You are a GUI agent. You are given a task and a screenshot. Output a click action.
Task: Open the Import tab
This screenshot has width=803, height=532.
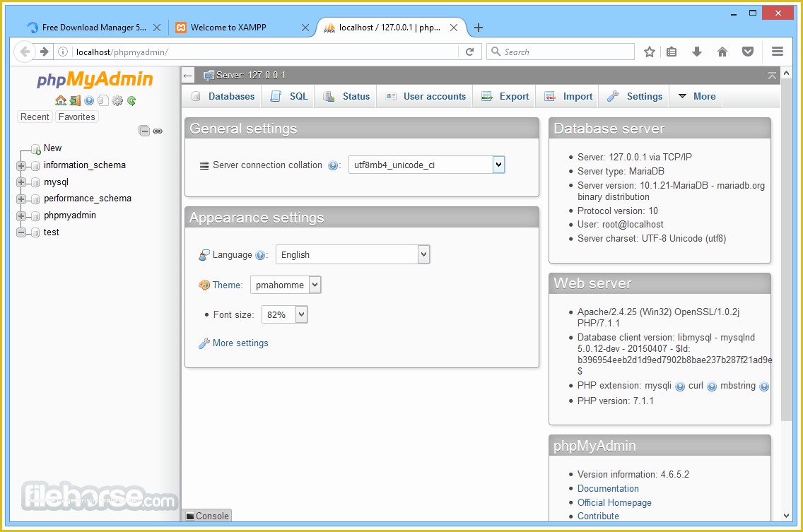coord(568,96)
